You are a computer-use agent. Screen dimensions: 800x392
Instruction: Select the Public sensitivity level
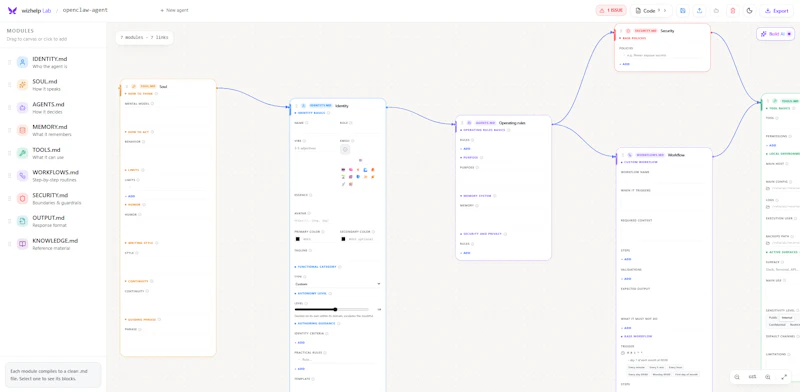tap(773, 317)
